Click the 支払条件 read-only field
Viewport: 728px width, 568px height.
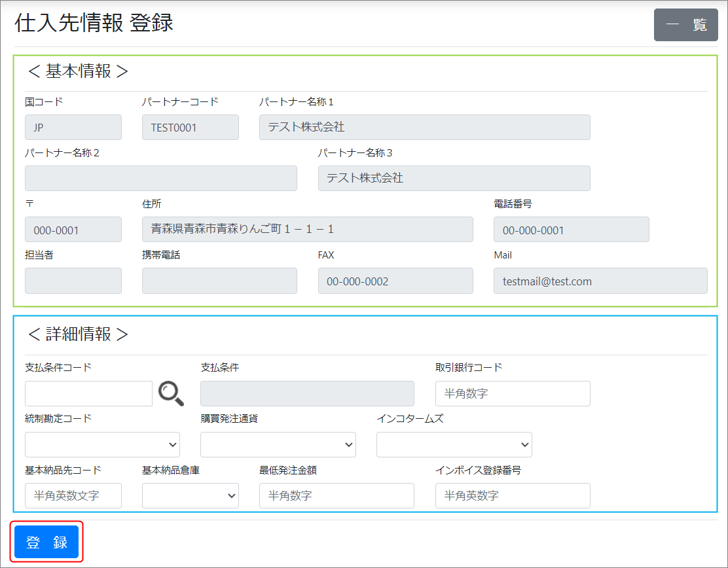pyautogui.click(x=307, y=393)
